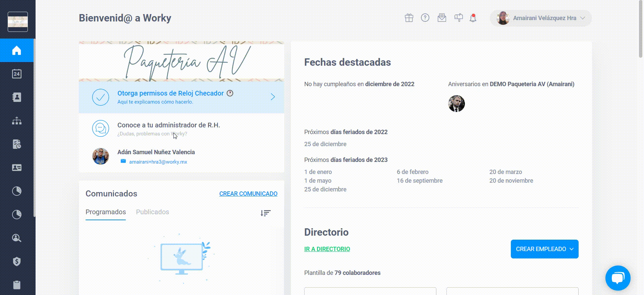Open the search person sidebar icon
Screen dimensions: 644x295
(17, 238)
